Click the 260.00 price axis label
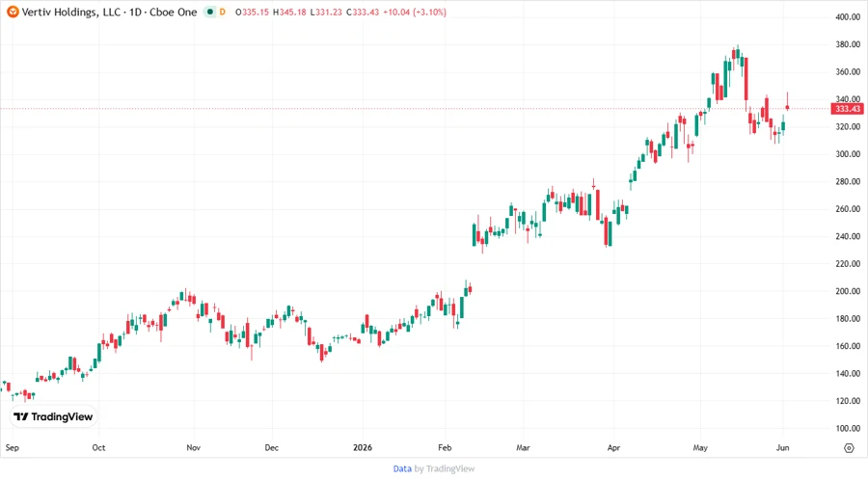 point(848,209)
